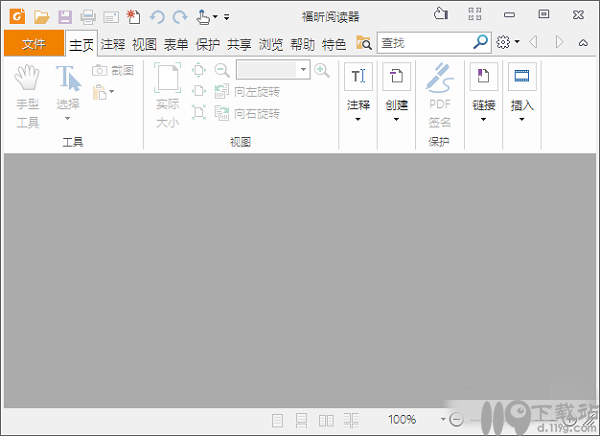The height and width of the screenshot is (436, 600).
Task: Collapse the ribbon with the up caret
Action: click(x=583, y=42)
